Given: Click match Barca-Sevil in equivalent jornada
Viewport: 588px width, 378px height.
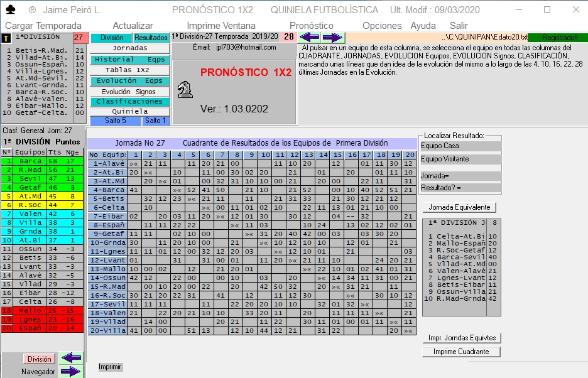Looking at the screenshot, I should [461, 257].
